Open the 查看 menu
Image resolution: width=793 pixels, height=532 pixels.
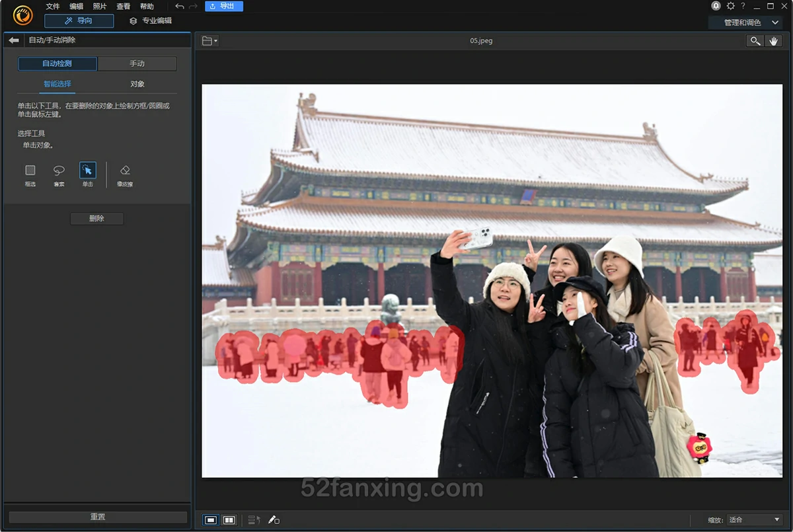pos(124,7)
